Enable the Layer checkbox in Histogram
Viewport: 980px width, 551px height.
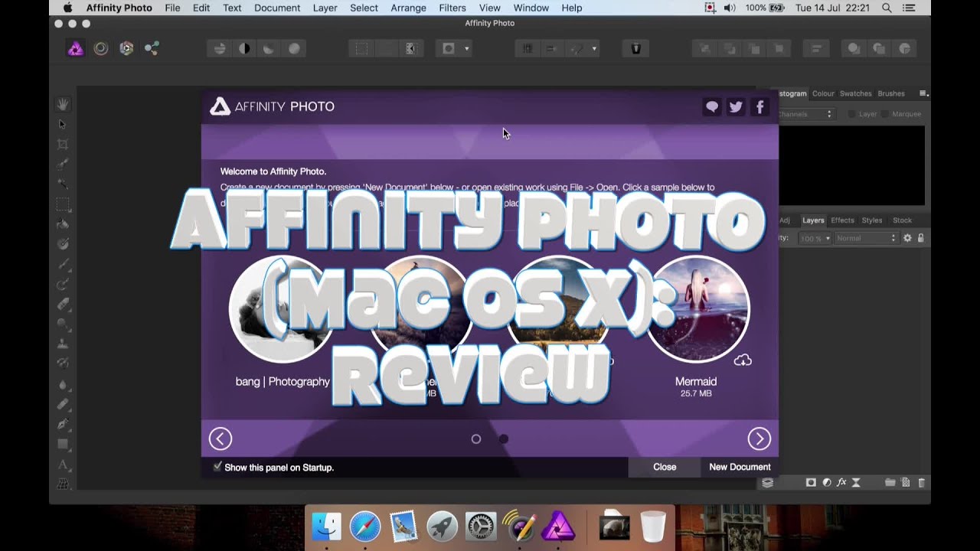tap(851, 114)
